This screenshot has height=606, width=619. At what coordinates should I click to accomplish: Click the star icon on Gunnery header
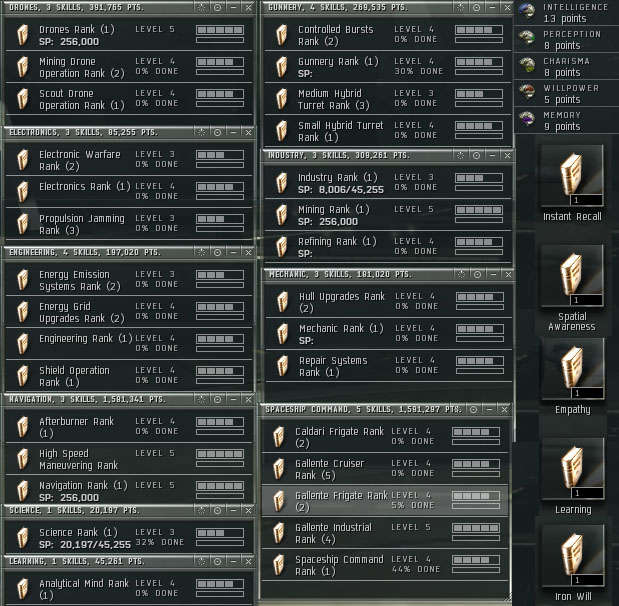460,8
